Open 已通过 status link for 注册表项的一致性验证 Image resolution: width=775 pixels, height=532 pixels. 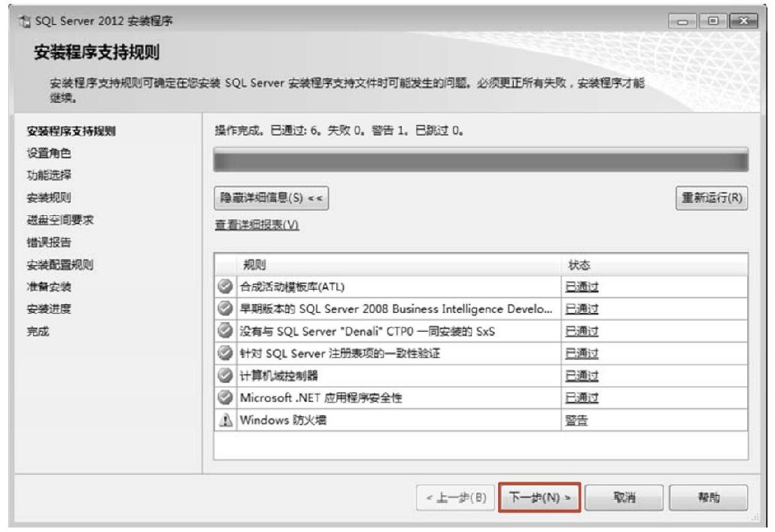(582, 354)
